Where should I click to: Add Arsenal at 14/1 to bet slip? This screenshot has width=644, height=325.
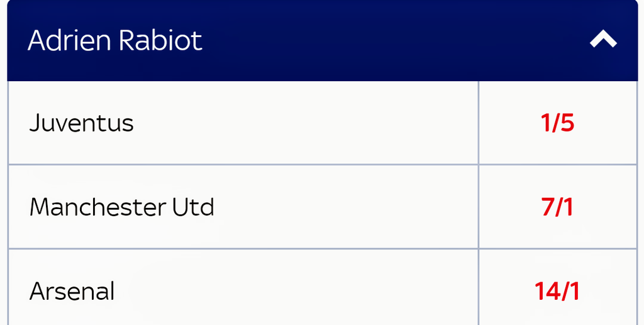coord(558,292)
